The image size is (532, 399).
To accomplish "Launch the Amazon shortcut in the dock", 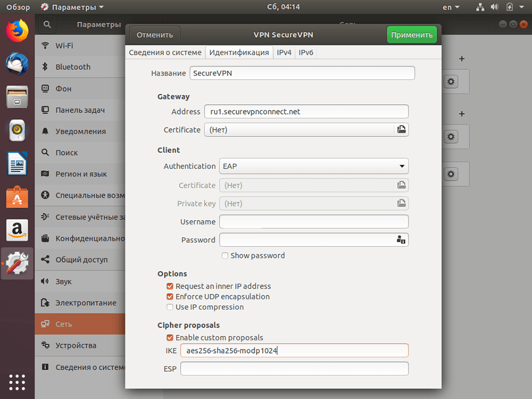I will point(17,230).
